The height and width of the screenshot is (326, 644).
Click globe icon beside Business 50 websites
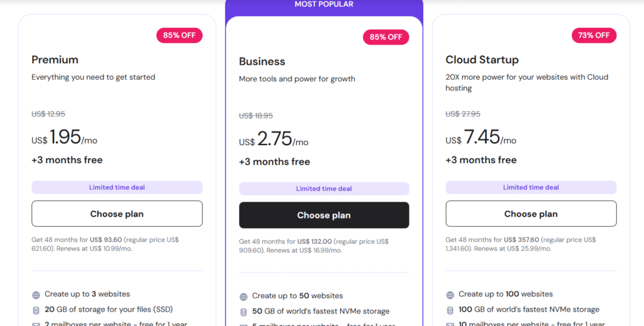pos(243,296)
